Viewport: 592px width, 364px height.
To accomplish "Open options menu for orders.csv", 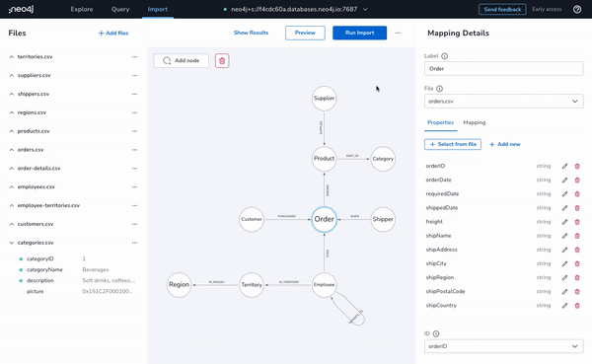I will tap(134, 150).
